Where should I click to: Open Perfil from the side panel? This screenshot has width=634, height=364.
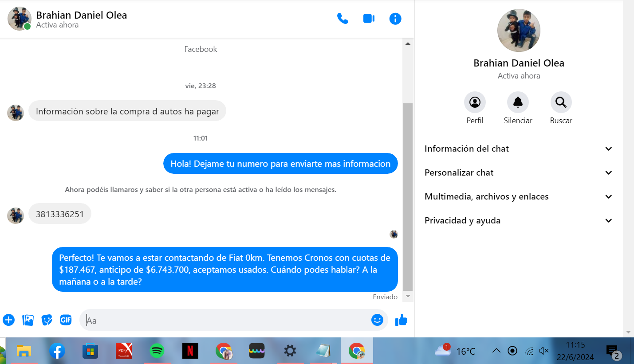point(475,102)
